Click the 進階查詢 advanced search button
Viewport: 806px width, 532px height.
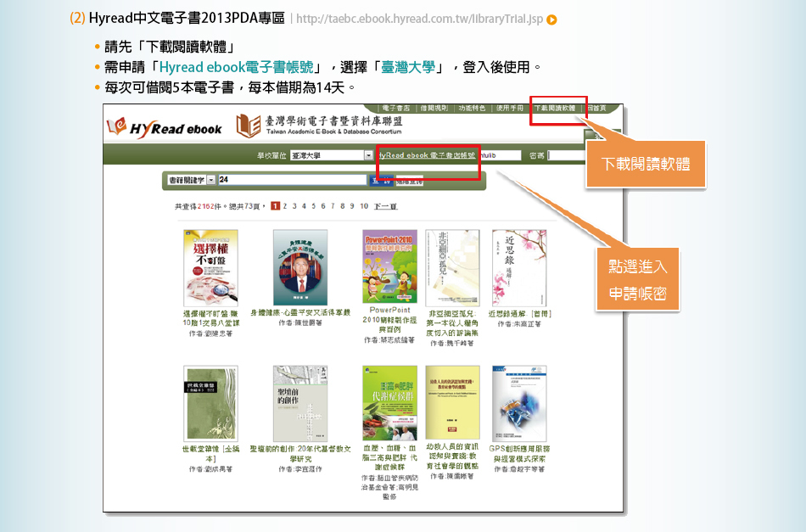(409, 181)
